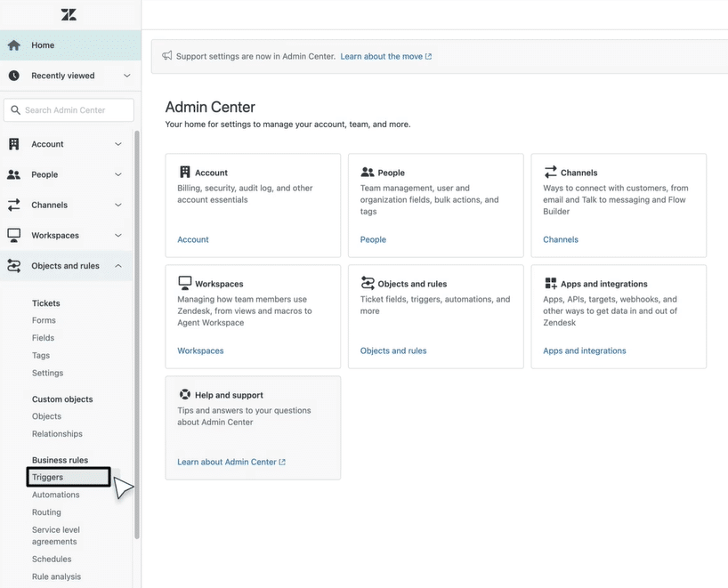Image resolution: width=728 pixels, height=588 pixels.
Task: Open Rule analysis
Action: [56, 576]
